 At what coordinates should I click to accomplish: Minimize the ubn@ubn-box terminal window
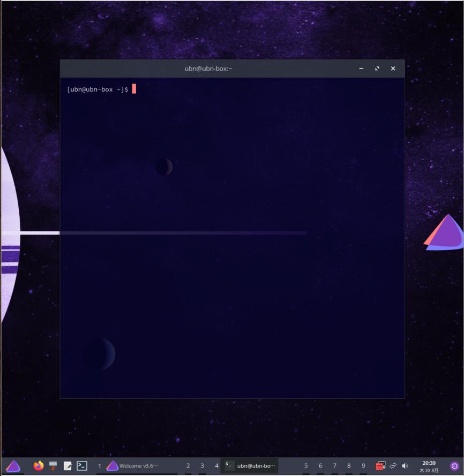click(x=361, y=69)
